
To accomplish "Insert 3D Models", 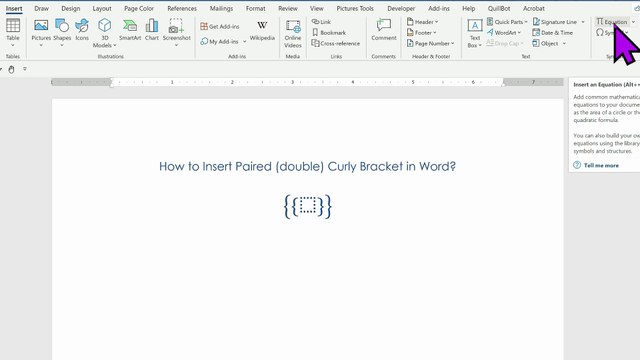I will point(104,33).
